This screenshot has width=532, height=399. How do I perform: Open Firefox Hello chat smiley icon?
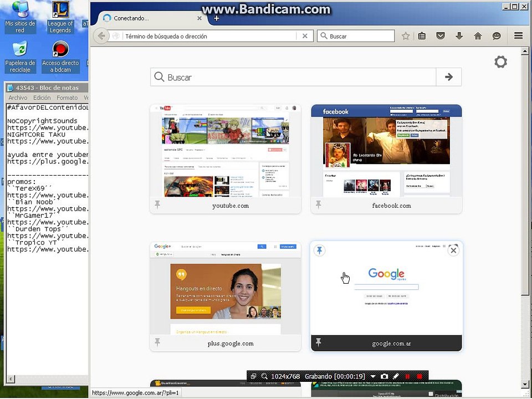(x=497, y=36)
